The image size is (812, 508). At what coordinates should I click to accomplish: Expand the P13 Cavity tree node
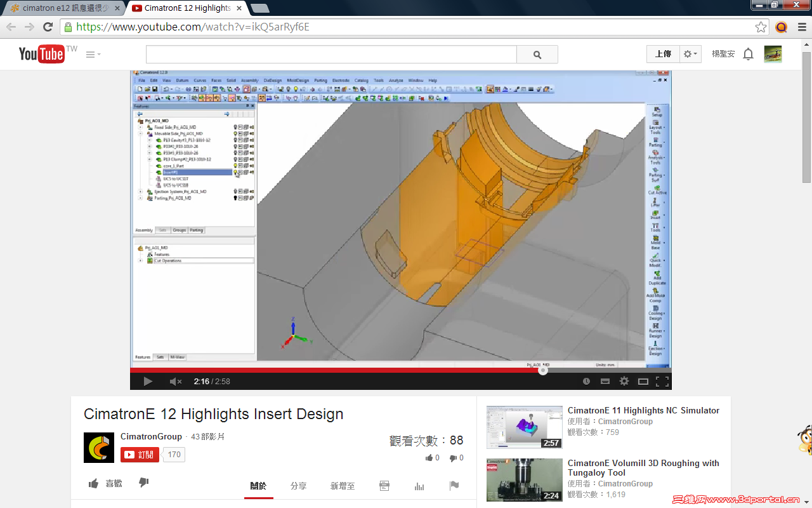149,140
